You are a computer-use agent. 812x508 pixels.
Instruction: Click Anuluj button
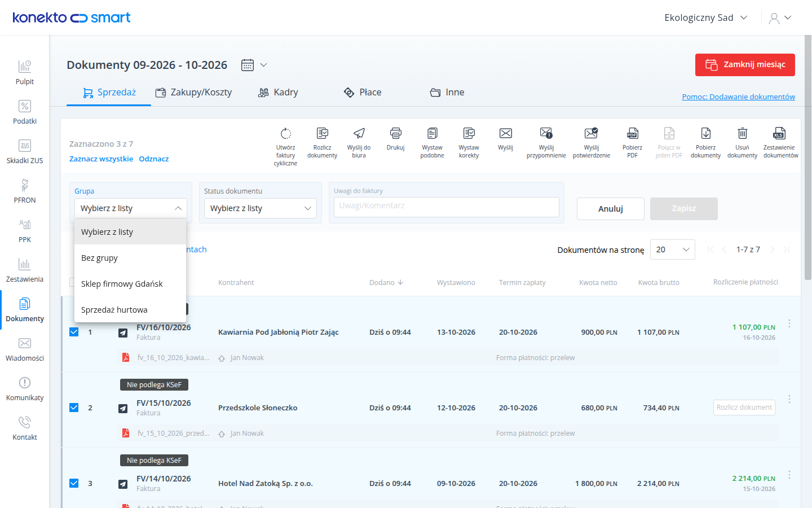click(x=611, y=209)
